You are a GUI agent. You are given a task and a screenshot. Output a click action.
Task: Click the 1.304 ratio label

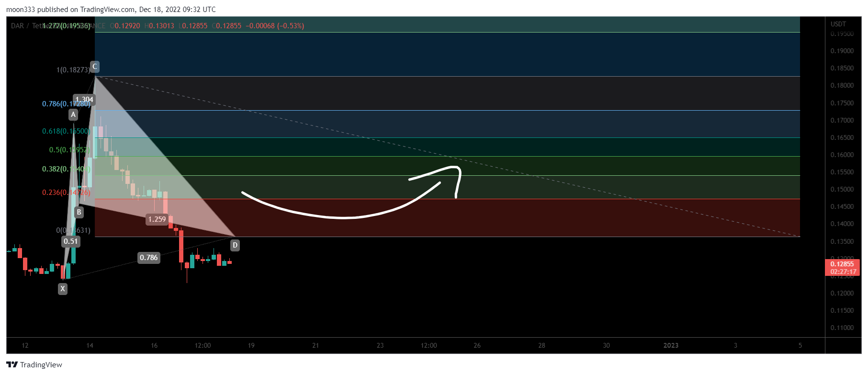[x=84, y=100]
